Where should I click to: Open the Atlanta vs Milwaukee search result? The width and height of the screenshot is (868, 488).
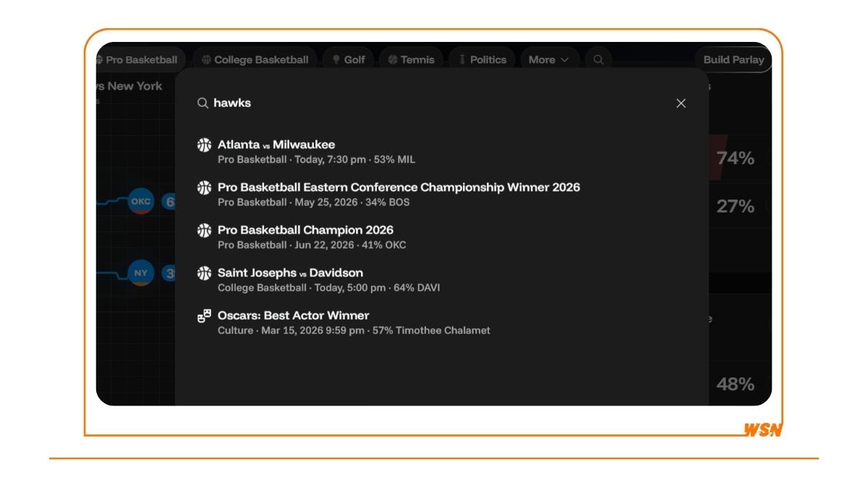(x=276, y=145)
